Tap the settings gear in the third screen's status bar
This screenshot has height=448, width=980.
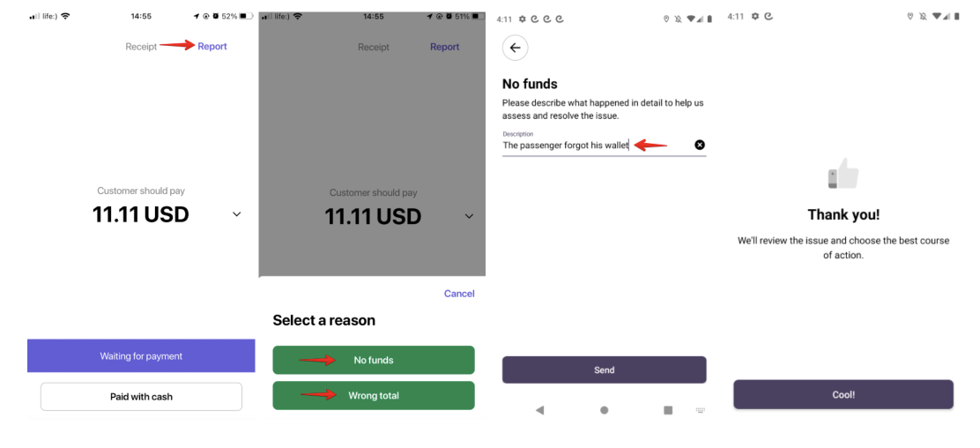[523, 19]
